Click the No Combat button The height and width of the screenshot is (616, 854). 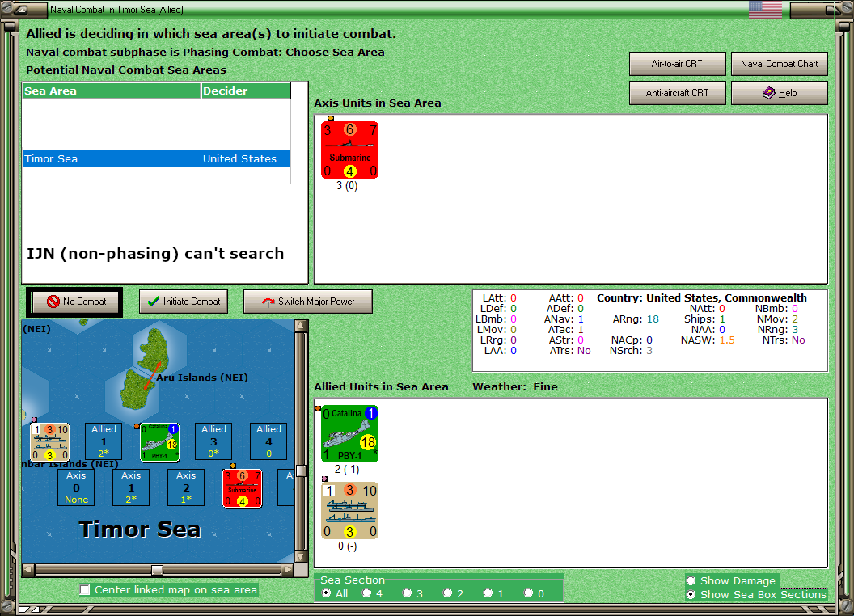pyautogui.click(x=76, y=302)
